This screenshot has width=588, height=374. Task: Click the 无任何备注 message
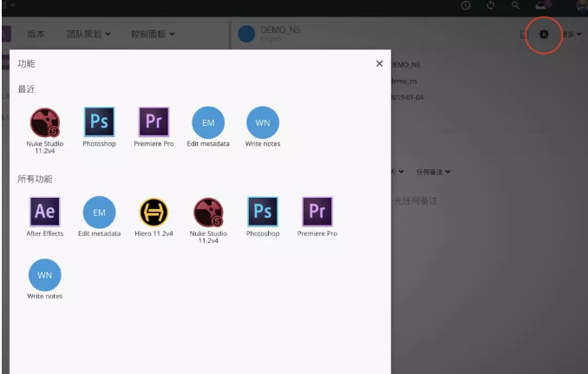[415, 200]
